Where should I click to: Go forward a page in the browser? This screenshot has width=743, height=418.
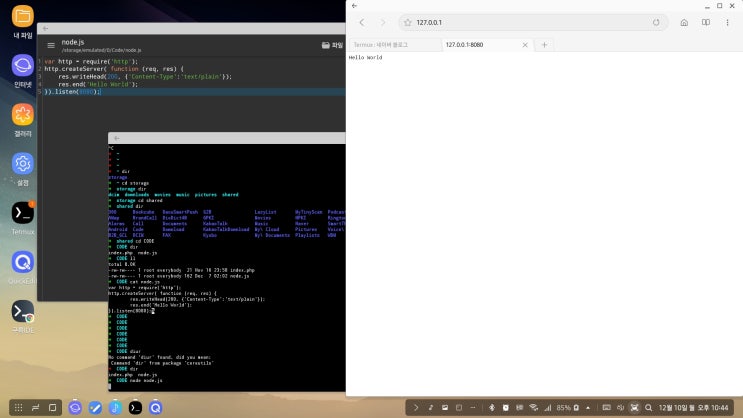[x=383, y=22]
